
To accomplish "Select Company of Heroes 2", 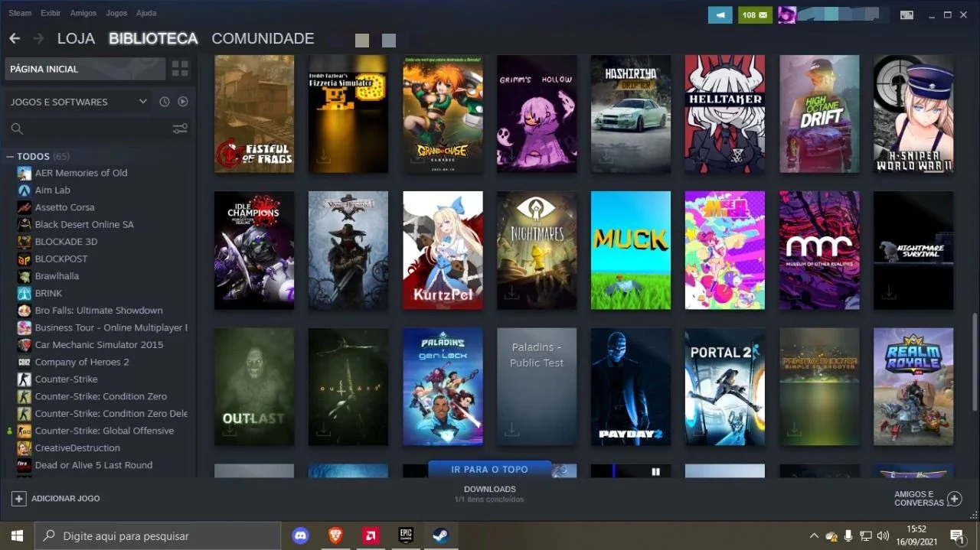I will pos(82,362).
